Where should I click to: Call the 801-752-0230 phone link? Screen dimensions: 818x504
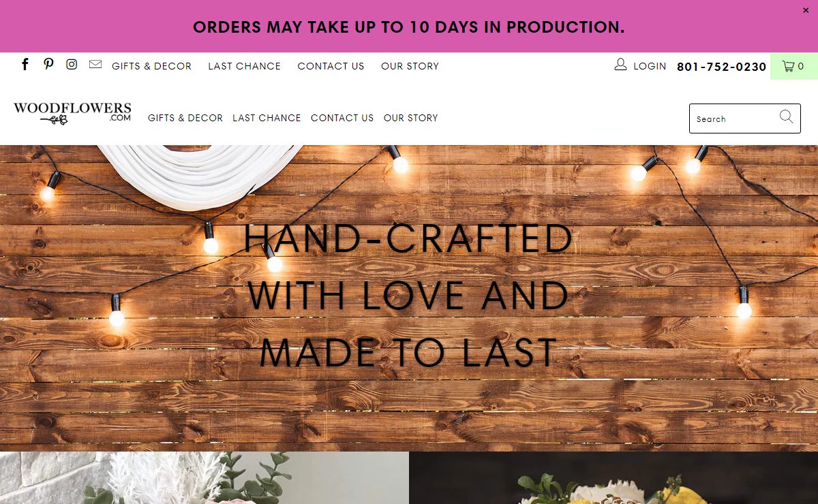(722, 67)
